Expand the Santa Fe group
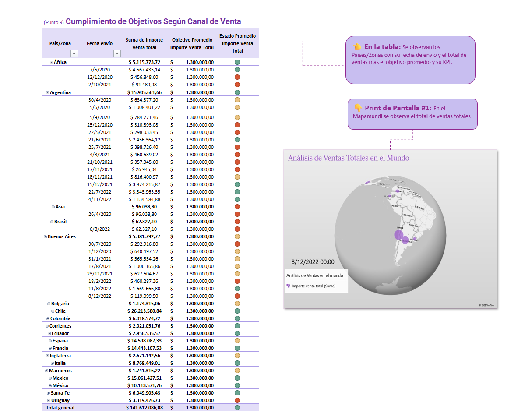This screenshot has width=525, height=420. pos(48,393)
